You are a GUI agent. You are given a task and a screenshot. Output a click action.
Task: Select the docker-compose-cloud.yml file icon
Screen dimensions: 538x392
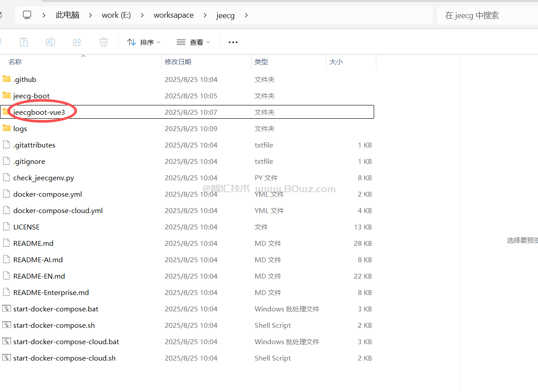pyautogui.click(x=6, y=210)
